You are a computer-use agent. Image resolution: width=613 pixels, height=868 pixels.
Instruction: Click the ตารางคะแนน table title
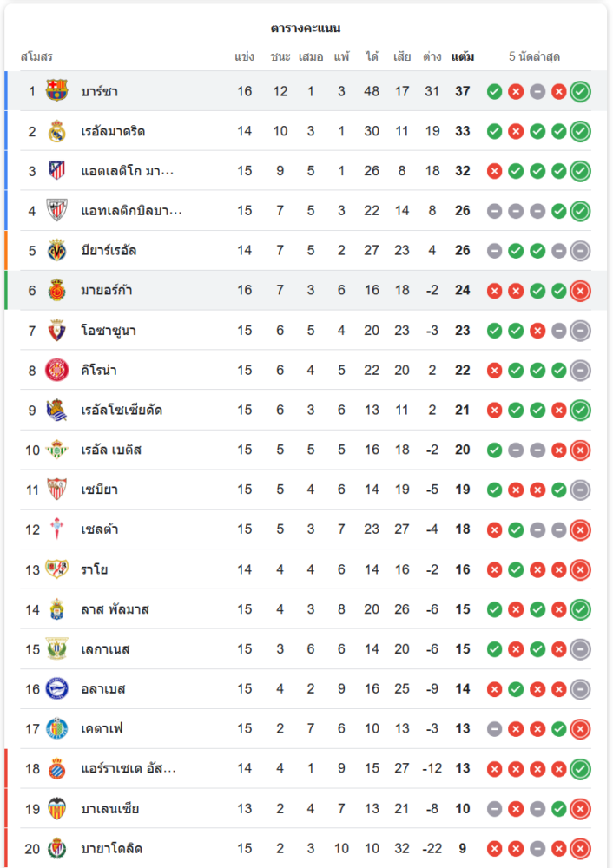point(306,28)
